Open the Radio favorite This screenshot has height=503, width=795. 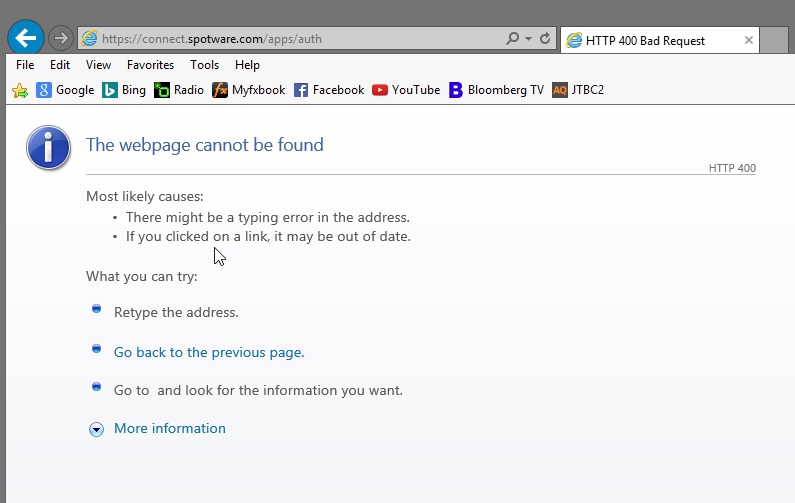[179, 90]
